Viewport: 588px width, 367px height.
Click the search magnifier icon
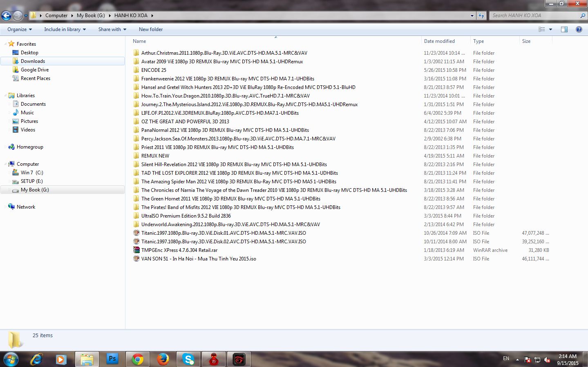point(583,16)
